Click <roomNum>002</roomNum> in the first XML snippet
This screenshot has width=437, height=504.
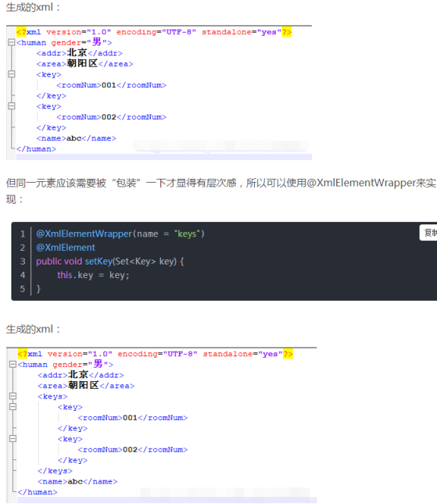(x=112, y=117)
